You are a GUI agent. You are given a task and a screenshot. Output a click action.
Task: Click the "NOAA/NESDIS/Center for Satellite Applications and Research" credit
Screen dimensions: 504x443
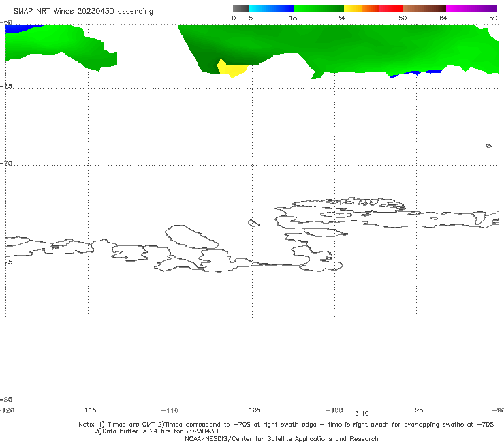[281, 438]
